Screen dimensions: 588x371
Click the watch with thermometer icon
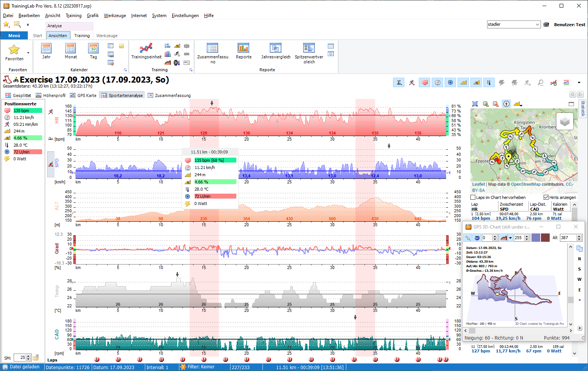(177, 63)
